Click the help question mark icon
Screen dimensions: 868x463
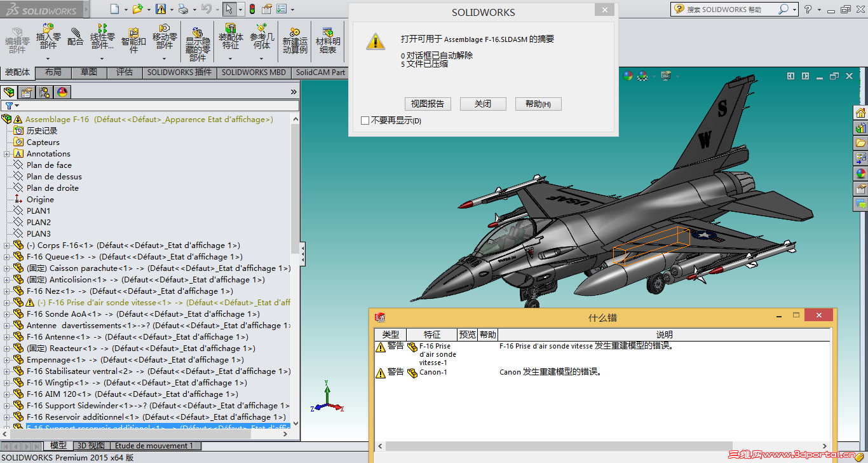(x=808, y=9)
